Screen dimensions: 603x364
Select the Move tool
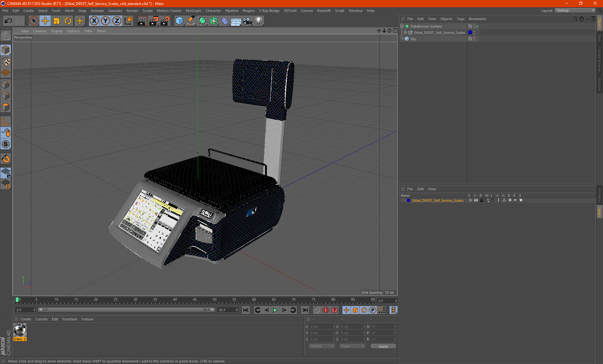pyautogui.click(x=45, y=21)
